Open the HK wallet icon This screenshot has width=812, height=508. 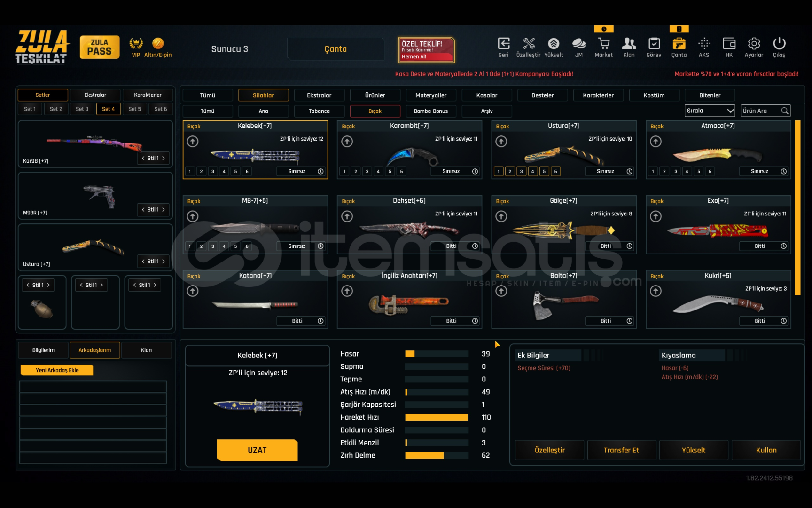pos(729,44)
